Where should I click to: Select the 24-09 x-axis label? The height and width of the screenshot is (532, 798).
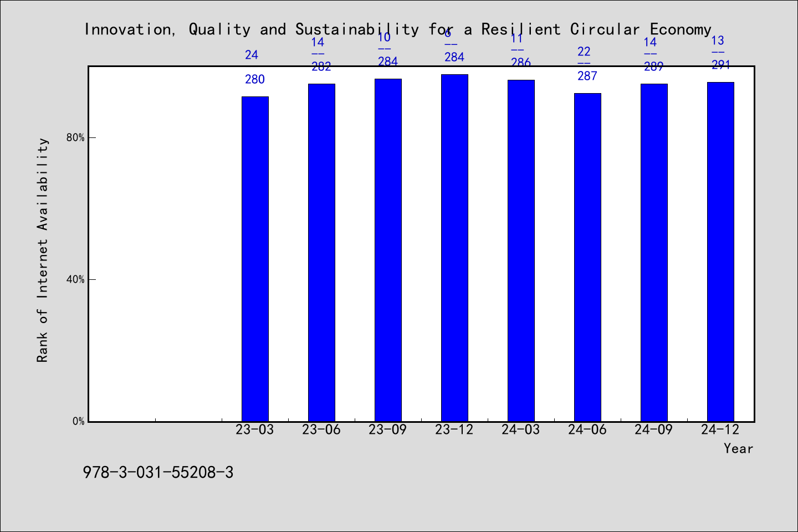[x=654, y=429]
